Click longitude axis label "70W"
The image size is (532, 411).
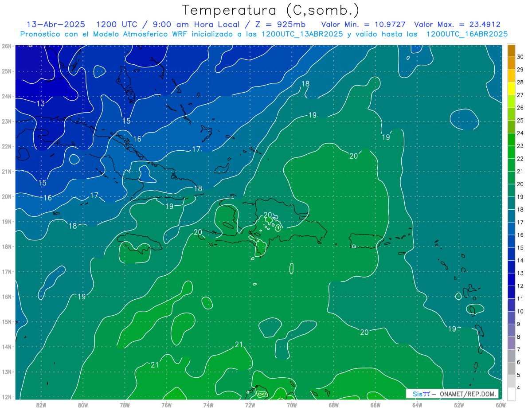tap(292, 405)
